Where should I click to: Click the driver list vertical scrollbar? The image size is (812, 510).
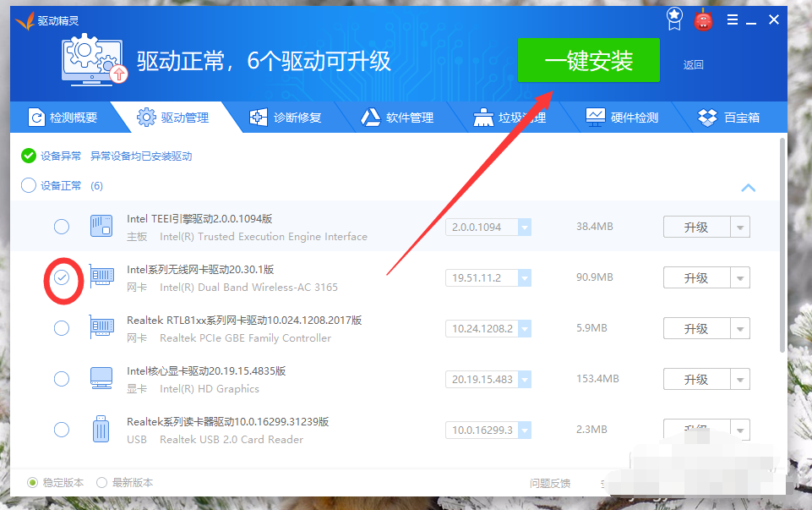coord(782,245)
